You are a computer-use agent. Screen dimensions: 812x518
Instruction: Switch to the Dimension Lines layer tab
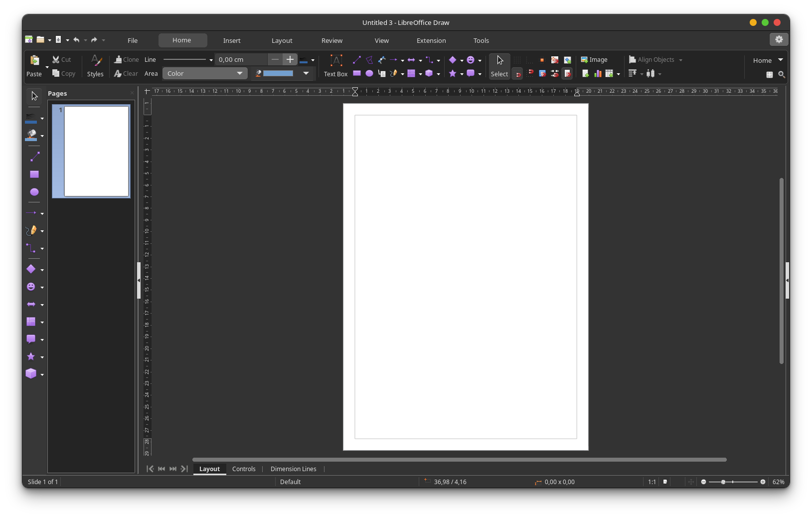pyautogui.click(x=293, y=469)
